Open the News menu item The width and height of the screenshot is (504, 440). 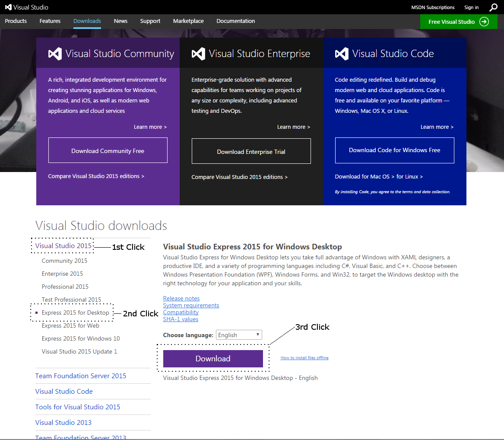tap(120, 21)
